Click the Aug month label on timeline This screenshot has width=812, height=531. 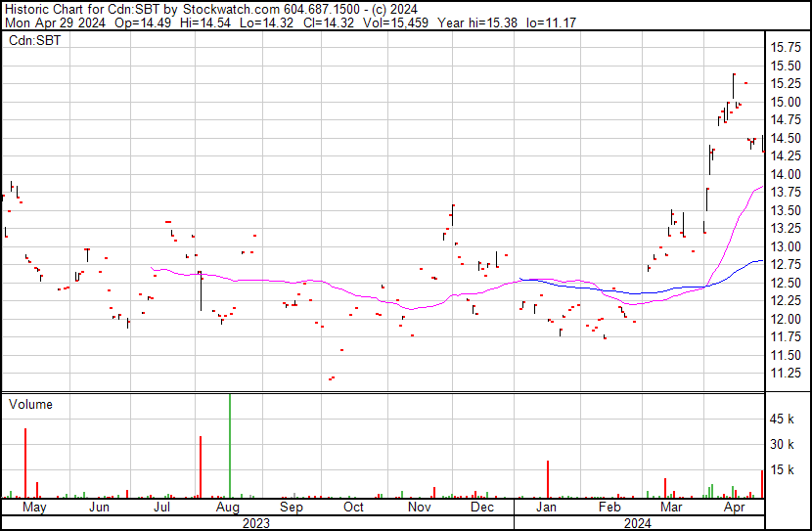click(x=226, y=508)
